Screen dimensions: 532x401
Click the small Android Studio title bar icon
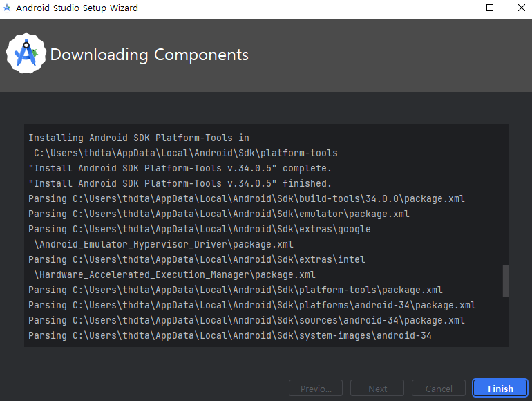pyautogui.click(x=7, y=8)
